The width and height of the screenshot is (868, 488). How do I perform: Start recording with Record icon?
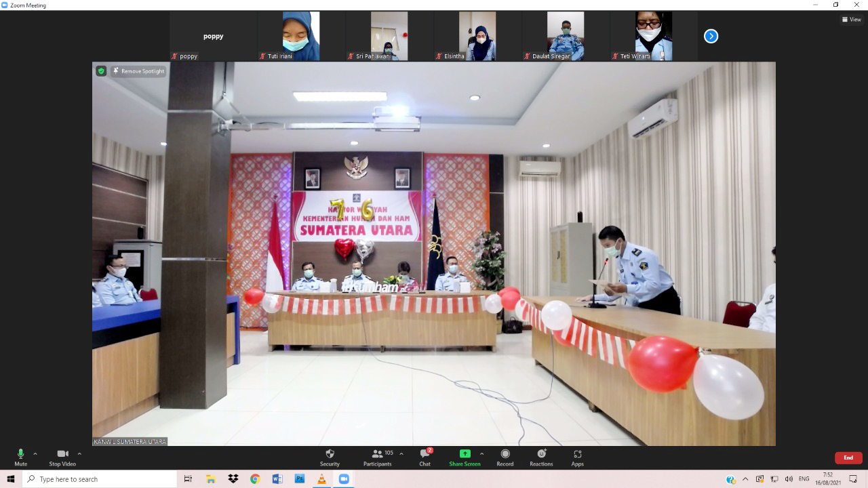click(x=505, y=457)
